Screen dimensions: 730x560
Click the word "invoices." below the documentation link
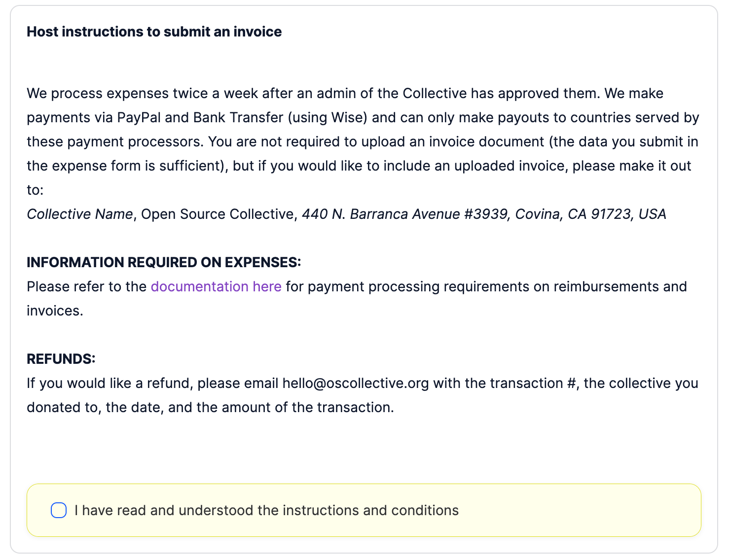pos(55,311)
